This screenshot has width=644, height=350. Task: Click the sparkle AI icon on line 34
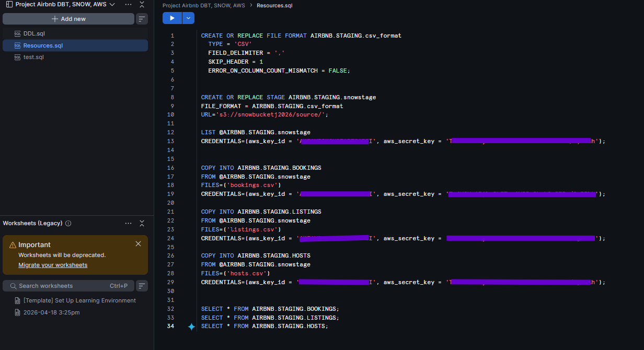click(191, 326)
